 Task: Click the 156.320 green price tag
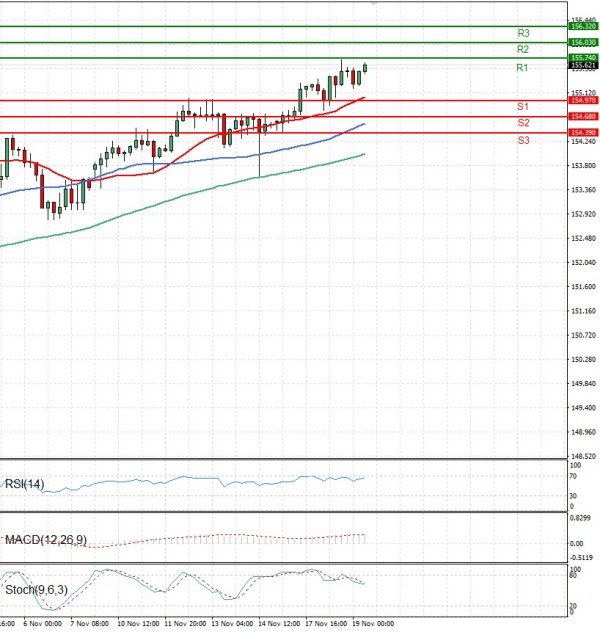pos(582,27)
